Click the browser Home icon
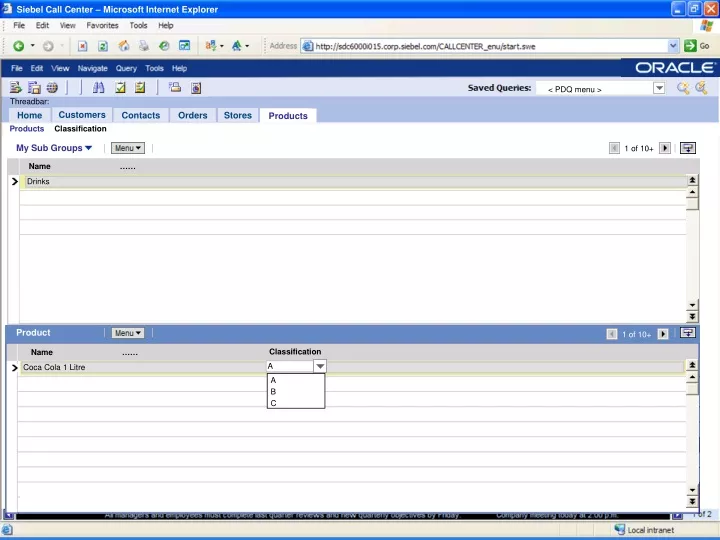The height and width of the screenshot is (540, 720). pyautogui.click(x=124, y=46)
